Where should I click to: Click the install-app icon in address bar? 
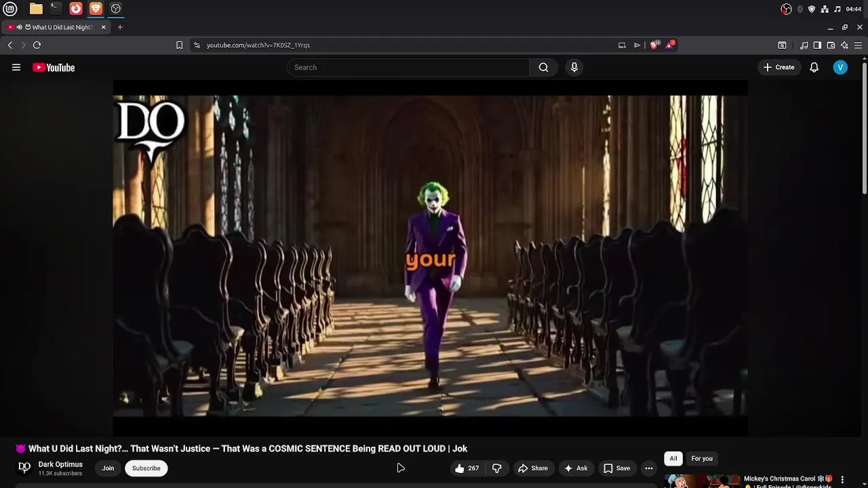(622, 45)
